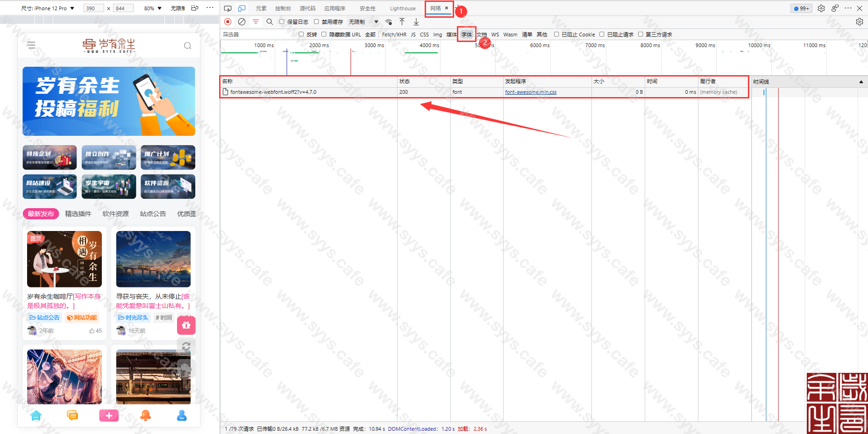Open the 80% zoom dropdown
This screenshot has width=868, height=434.
(153, 8)
